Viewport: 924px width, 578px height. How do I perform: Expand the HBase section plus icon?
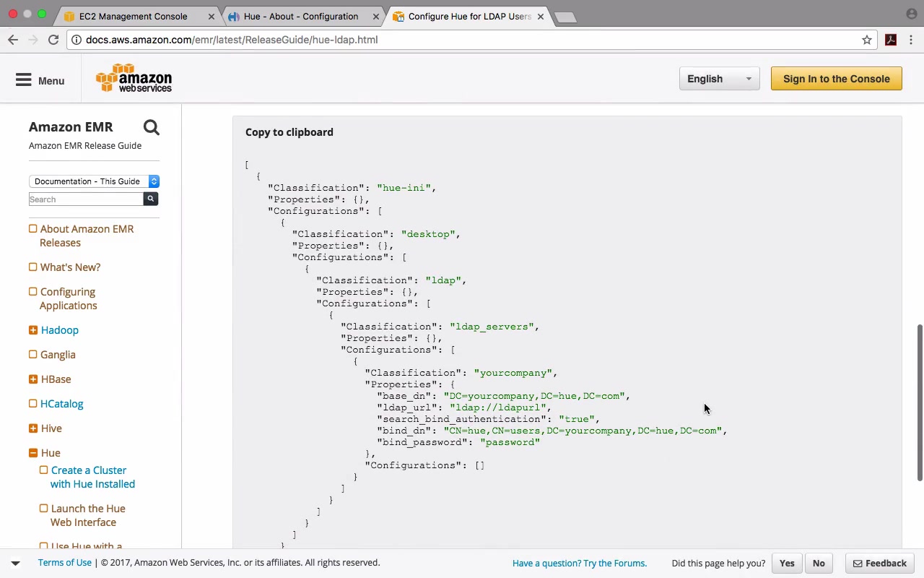tap(33, 379)
